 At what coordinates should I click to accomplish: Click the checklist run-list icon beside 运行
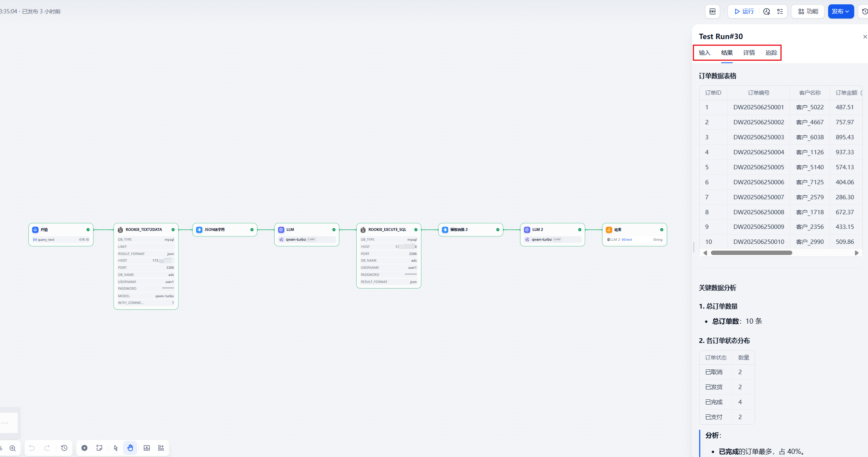pyautogui.click(x=779, y=11)
